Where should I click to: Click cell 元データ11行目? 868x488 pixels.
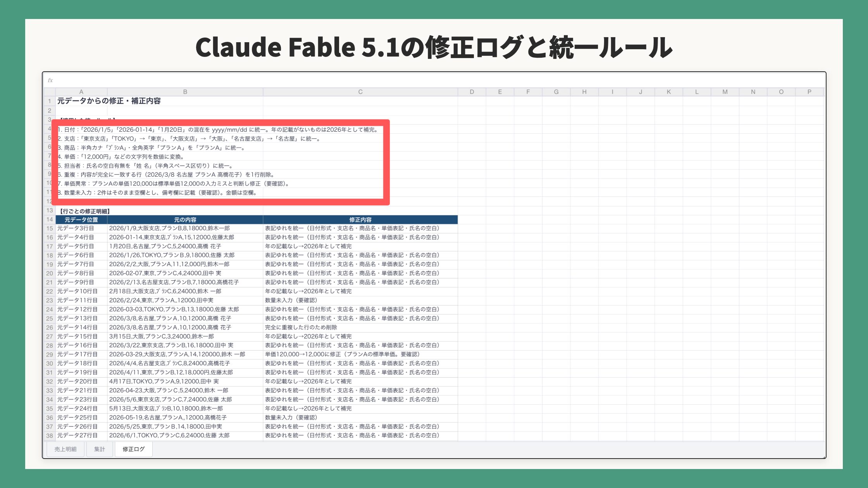81,301
